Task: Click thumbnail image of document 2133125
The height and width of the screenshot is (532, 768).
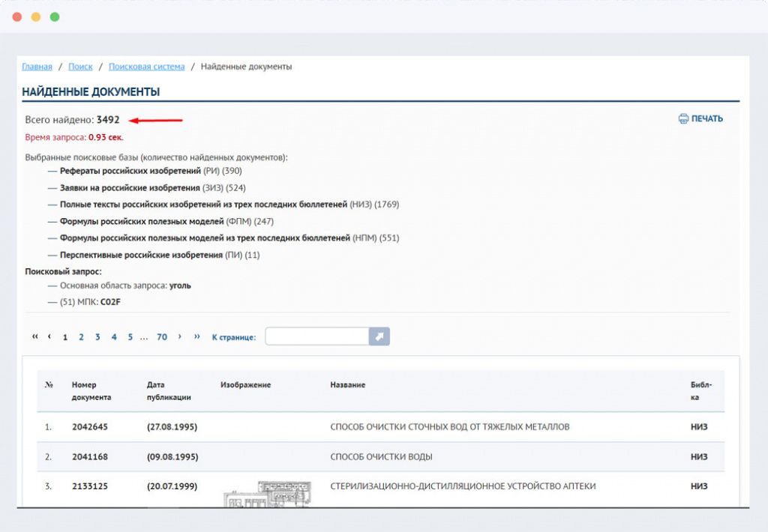Action: [x=268, y=492]
